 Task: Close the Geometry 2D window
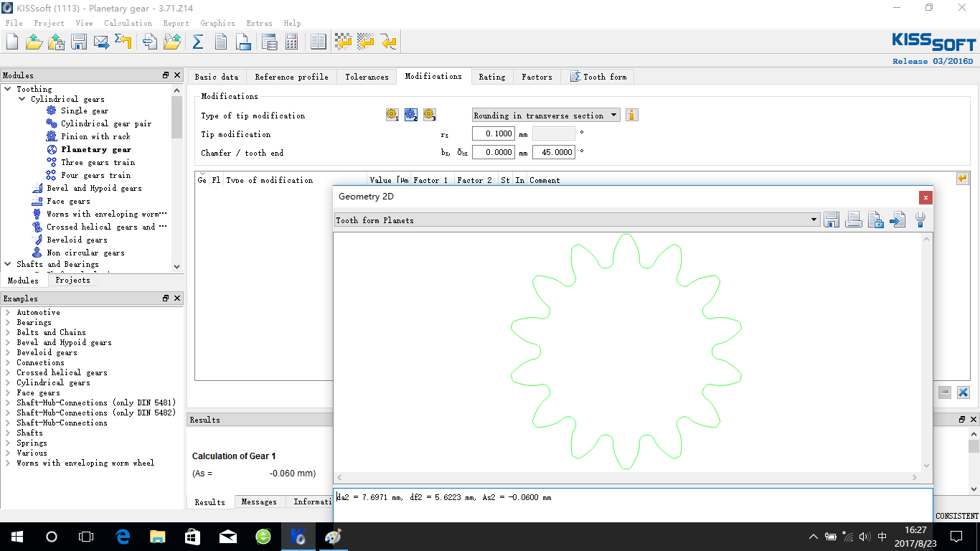(925, 197)
